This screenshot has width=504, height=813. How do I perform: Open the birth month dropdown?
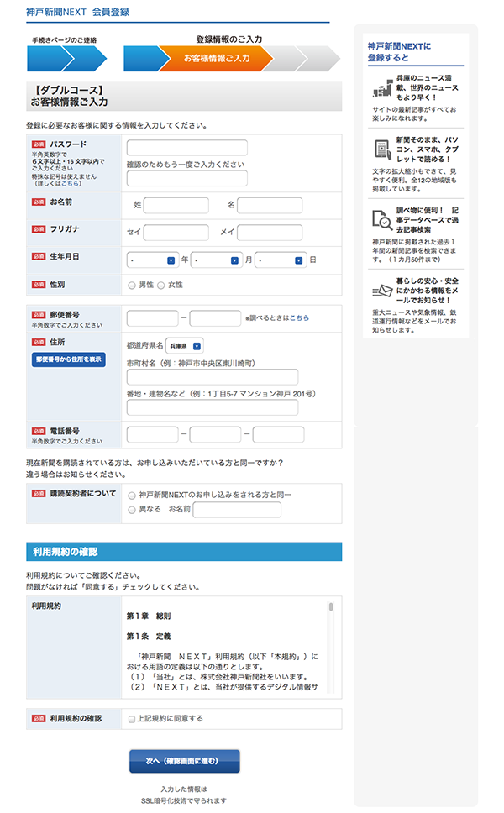click(216, 260)
